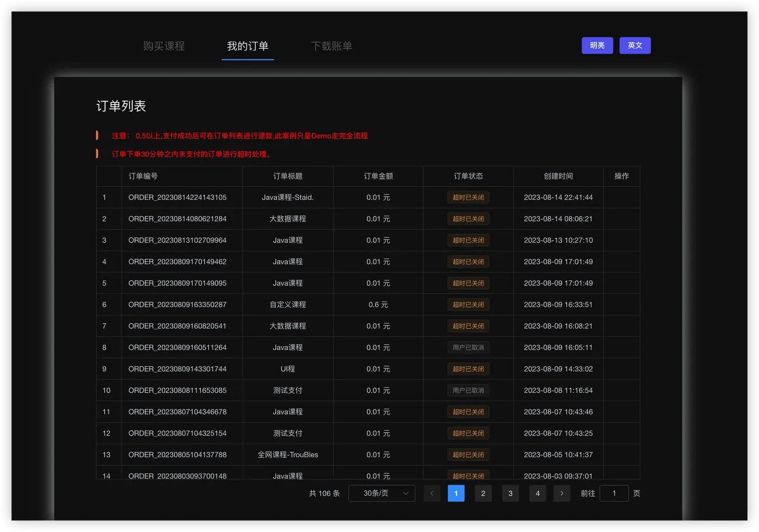The image size is (759, 532).
Task: Go to the 下载账单 tab
Action: click(x=331, y=46)
